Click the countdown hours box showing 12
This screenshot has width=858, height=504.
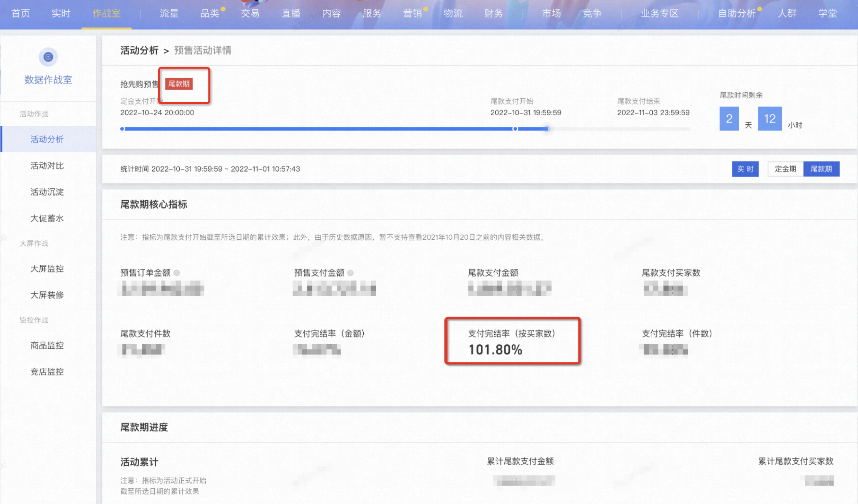770,119
